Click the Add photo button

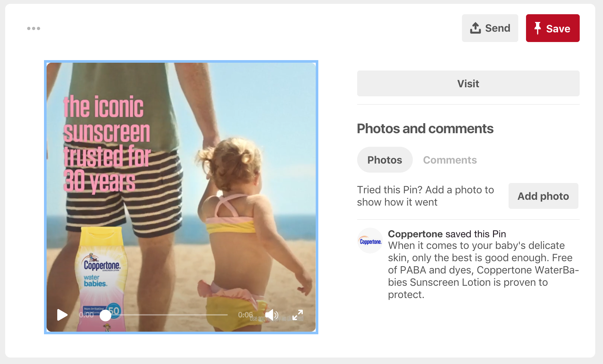click(x=543, y=196)
